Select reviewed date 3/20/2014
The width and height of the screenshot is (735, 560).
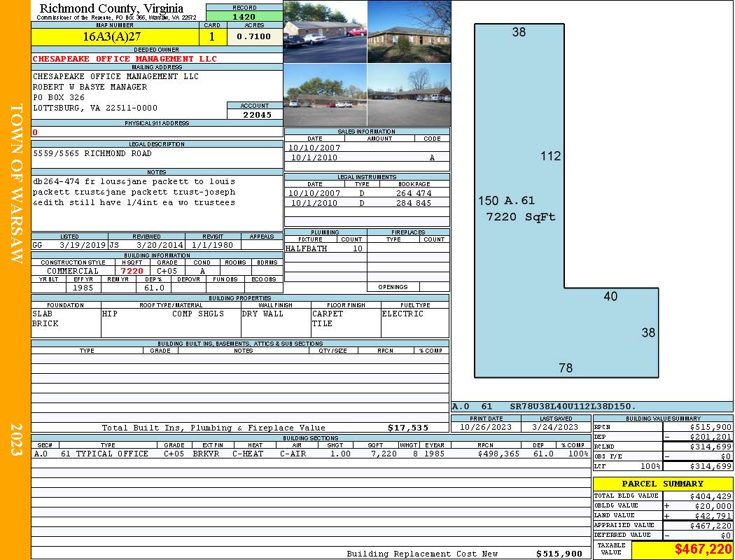click(160, 244)
